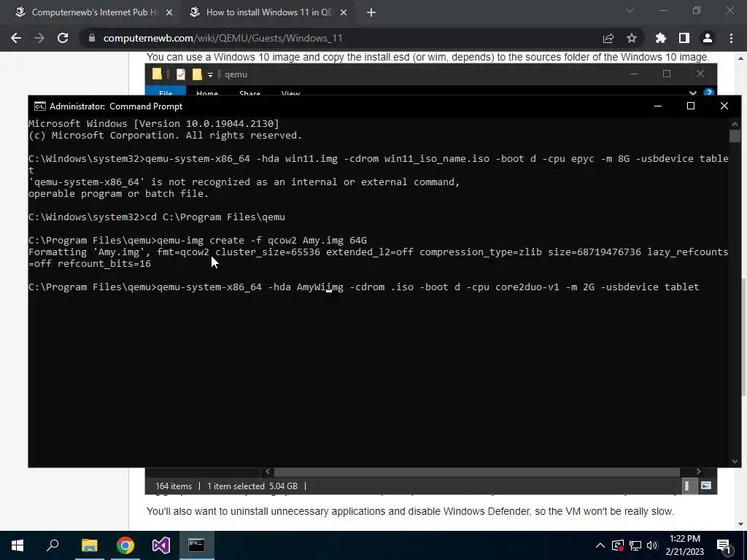Click Explorer properties quick access icon
The image size is (747, 560).
click(x=181, y=74)
